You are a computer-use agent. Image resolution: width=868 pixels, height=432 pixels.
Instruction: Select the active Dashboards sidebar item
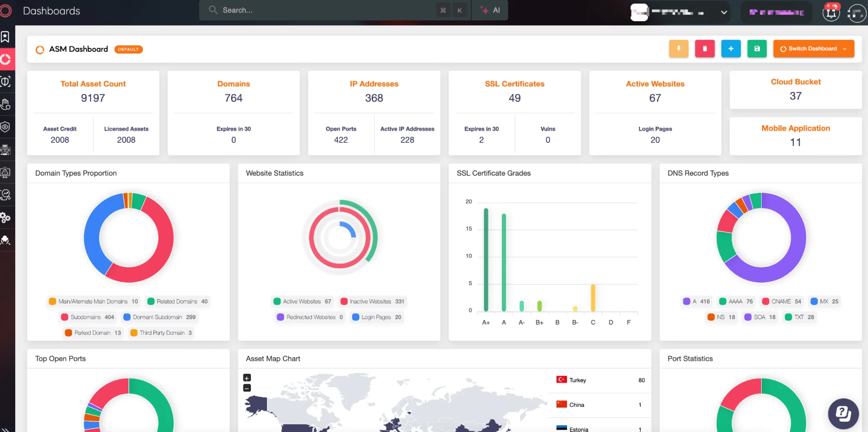6,59
